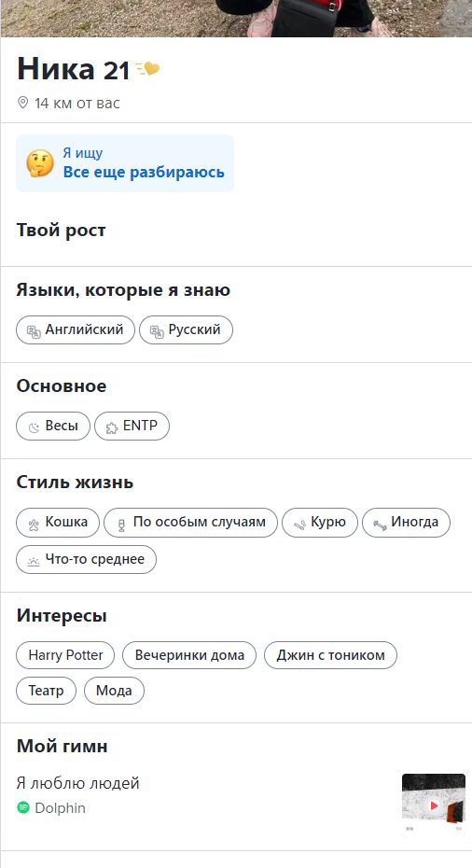Select the Мода interest chip
The image size is (472, 868).
coord(114,691)
